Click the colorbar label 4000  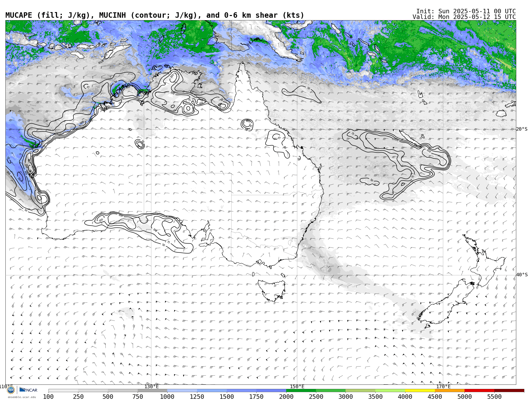coord(405,397)
